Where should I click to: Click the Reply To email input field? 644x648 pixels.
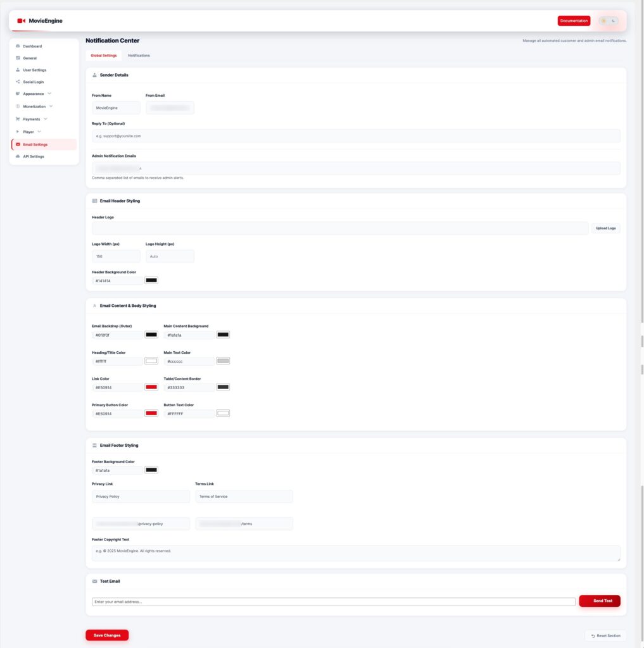[356, 136]
